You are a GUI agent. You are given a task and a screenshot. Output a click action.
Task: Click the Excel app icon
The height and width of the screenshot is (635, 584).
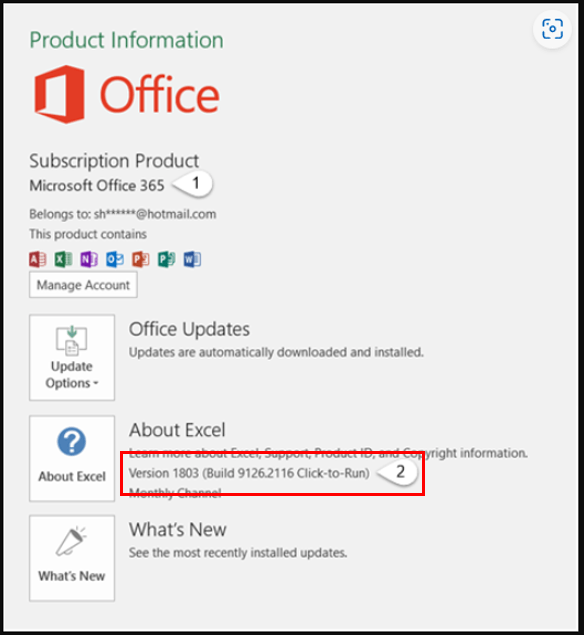point(64,259)
